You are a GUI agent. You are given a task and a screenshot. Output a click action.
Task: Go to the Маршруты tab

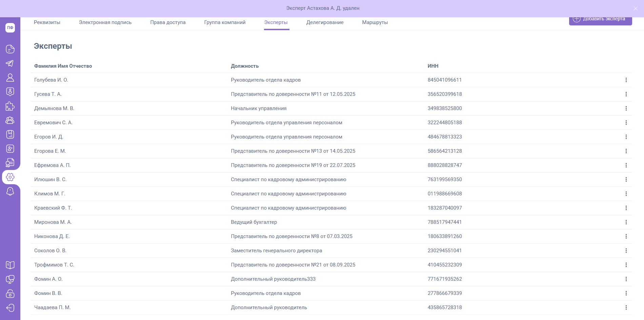pyautogui.click(x=375, y=22)
